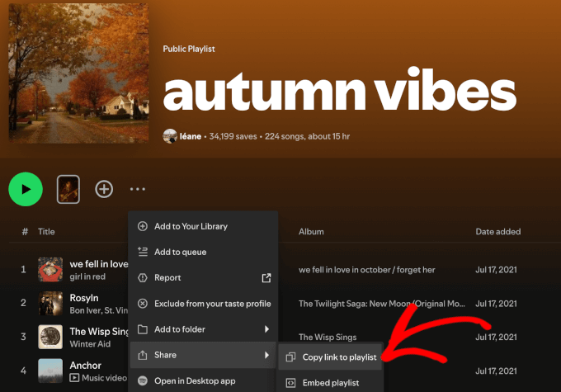Click the add playlist plus circle icon
The image size is (561, 392).
click(104, 189)
